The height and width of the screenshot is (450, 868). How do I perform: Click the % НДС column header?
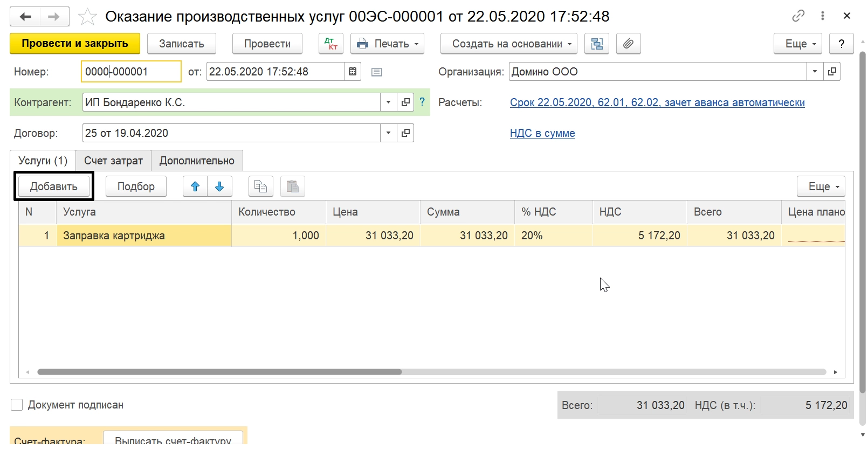554,212
